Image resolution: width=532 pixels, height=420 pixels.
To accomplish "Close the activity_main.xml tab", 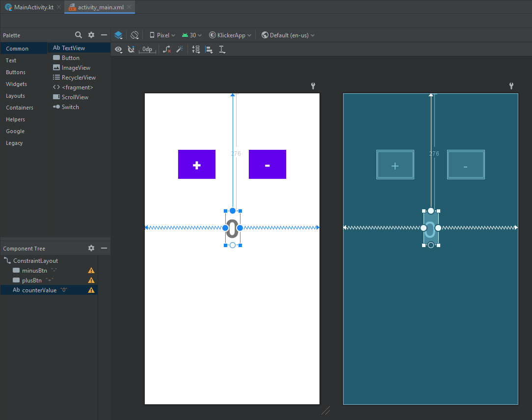I will [x=129, y=7].
